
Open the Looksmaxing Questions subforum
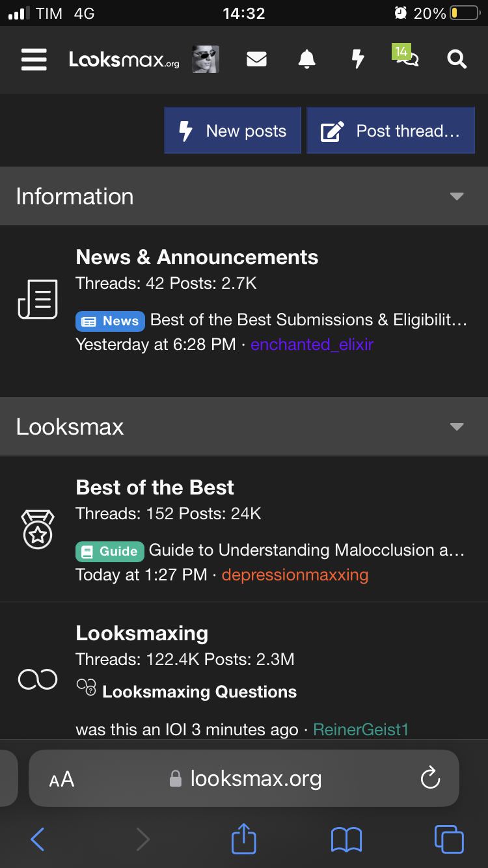(199, 692)
